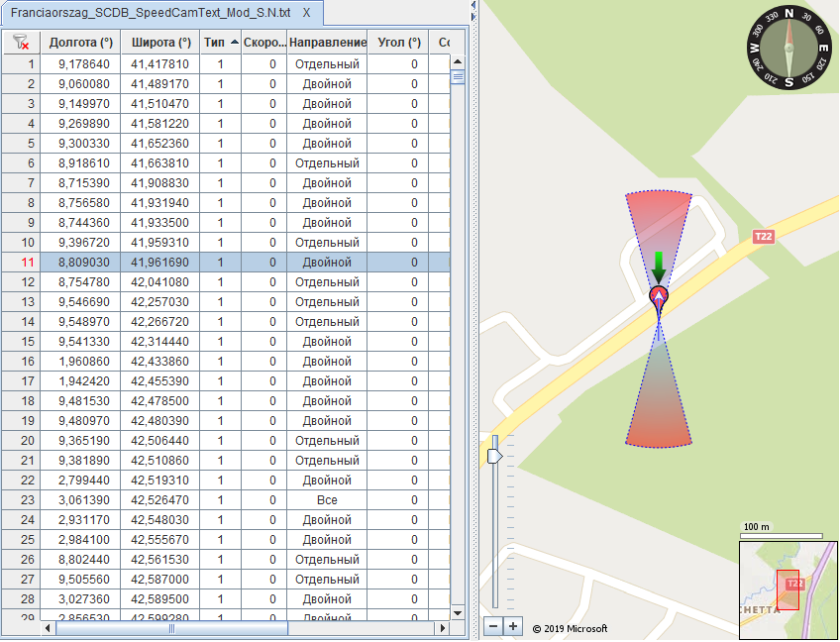The width and height of the screenshot is (840, 642).
Task: Click longitude cell 9,300330
Action: (80, 144)
